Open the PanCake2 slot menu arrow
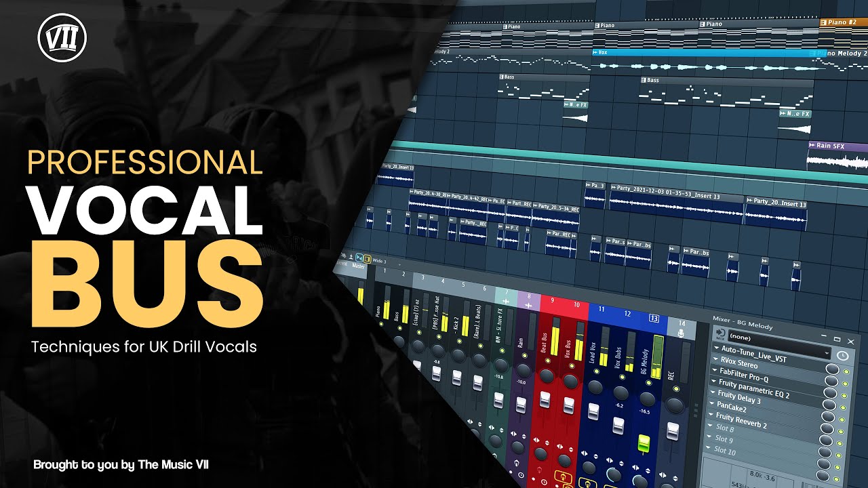The width and height of the screenshot is (868, 488). (x=711, y=403)
